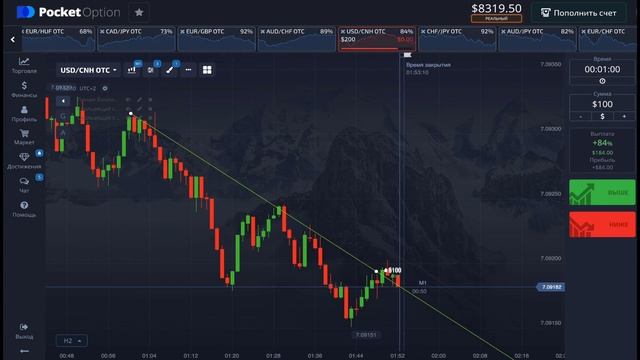Open the Торговля trading section
The image size is (640, 360).
(x=24, y=65)
